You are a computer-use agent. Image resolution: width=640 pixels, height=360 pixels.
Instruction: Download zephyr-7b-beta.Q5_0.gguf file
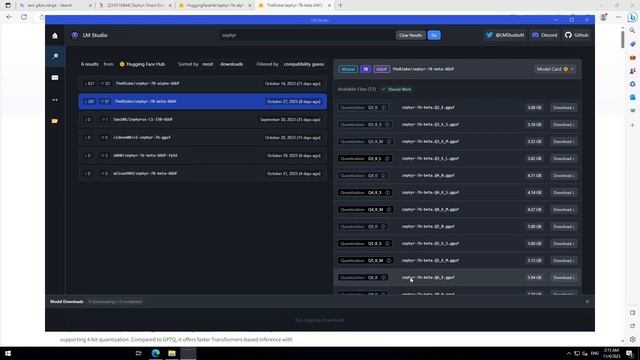point(564,227)
